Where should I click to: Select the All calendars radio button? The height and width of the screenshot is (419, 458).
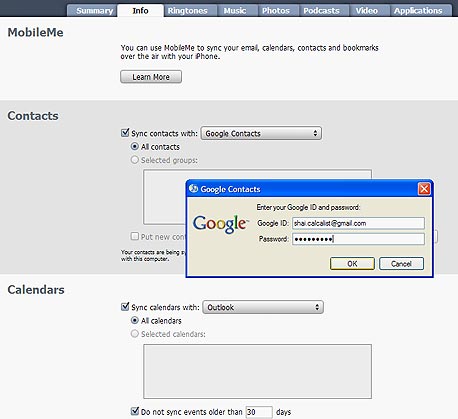(135, 320)
